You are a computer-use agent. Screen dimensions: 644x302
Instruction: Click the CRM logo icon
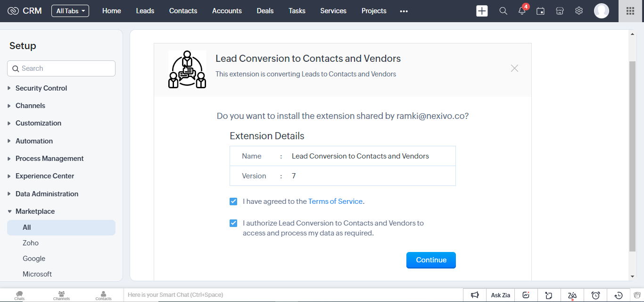[13, 11]
